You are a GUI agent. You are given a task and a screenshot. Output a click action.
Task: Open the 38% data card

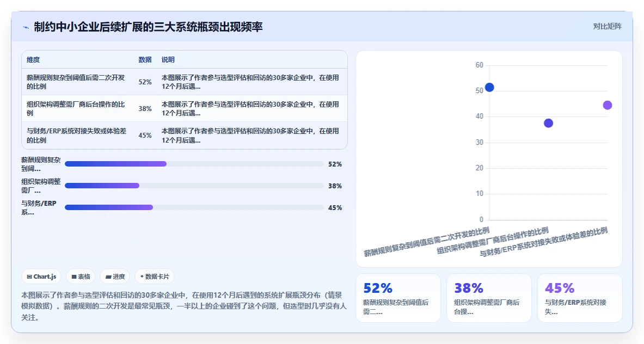[x=489, y=298]
